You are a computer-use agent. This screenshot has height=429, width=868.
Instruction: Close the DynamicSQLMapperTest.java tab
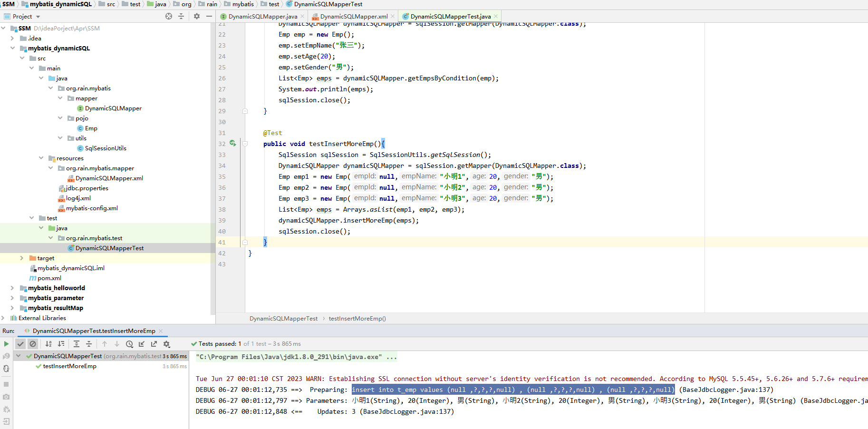tap(496, 16)
